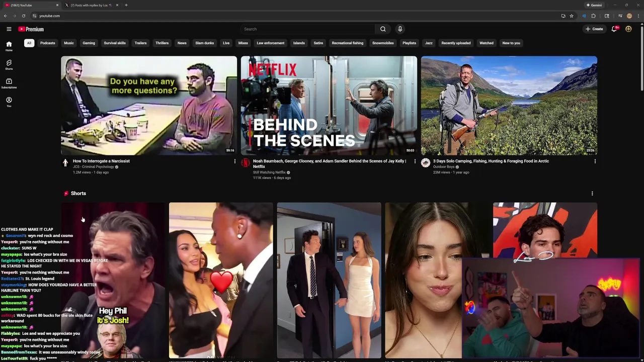Open the notifications bell
Viewport: 644px width, 362px height.
(x=614, y=29)
